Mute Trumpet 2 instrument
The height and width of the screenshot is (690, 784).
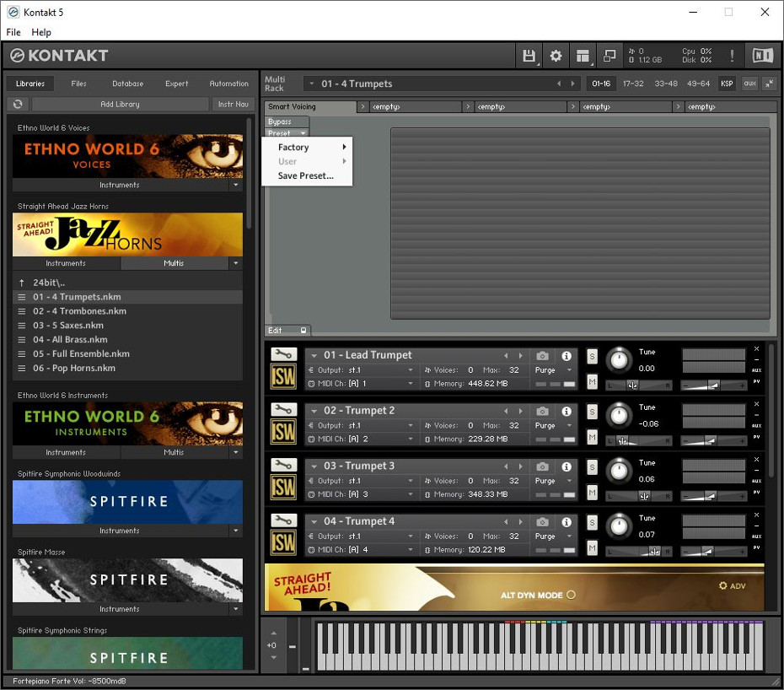pos(592,438)
